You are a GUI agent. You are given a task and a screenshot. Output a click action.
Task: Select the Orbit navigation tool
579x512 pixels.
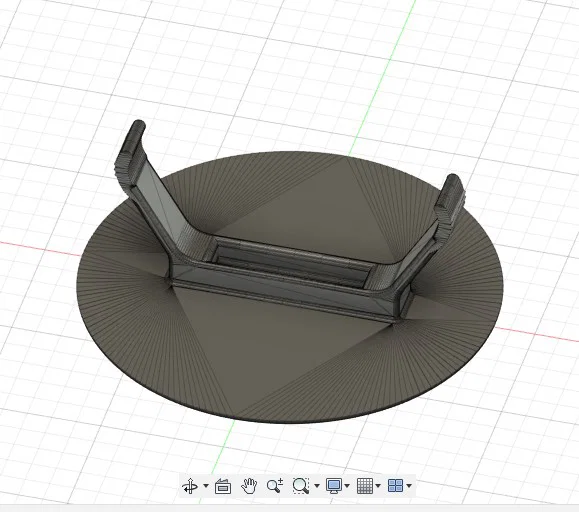point(190,486)
